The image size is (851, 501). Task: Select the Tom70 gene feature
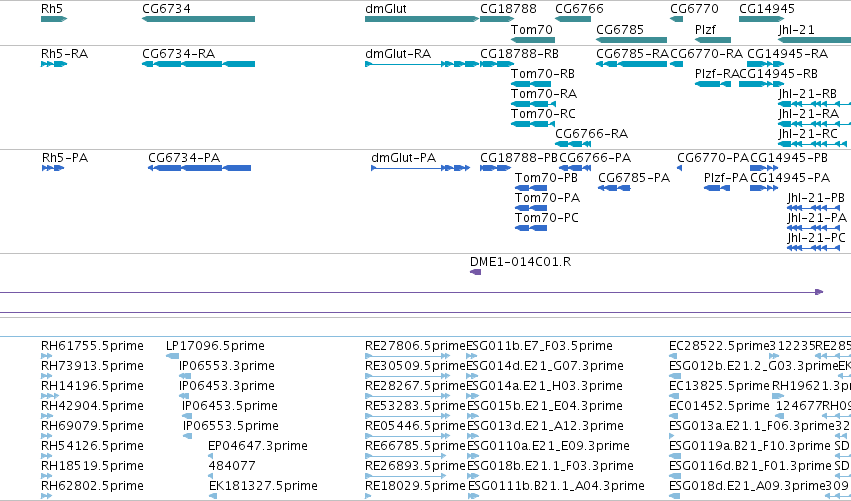(532, 40)
